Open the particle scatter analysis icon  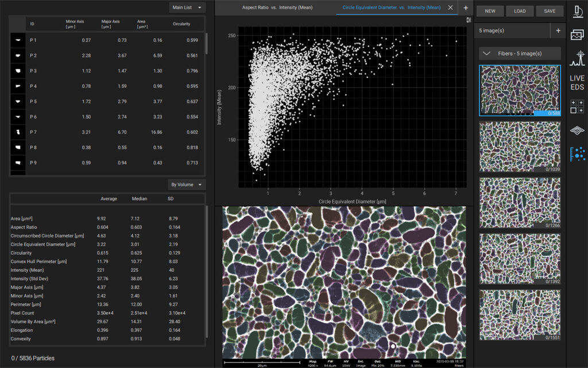577,152
